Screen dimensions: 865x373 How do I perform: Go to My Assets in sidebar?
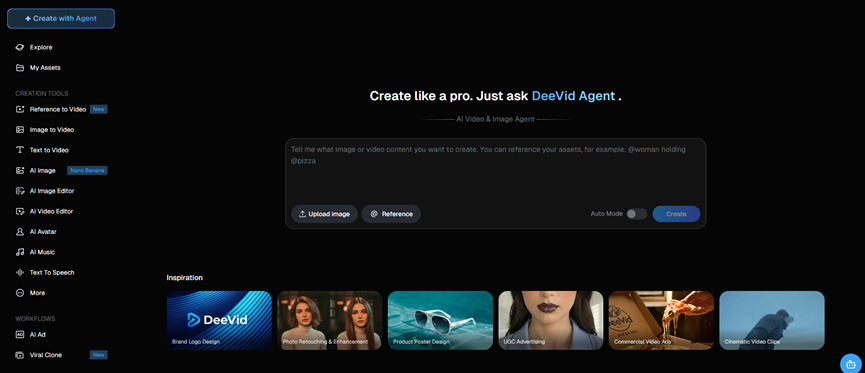(x=45, y=68)
